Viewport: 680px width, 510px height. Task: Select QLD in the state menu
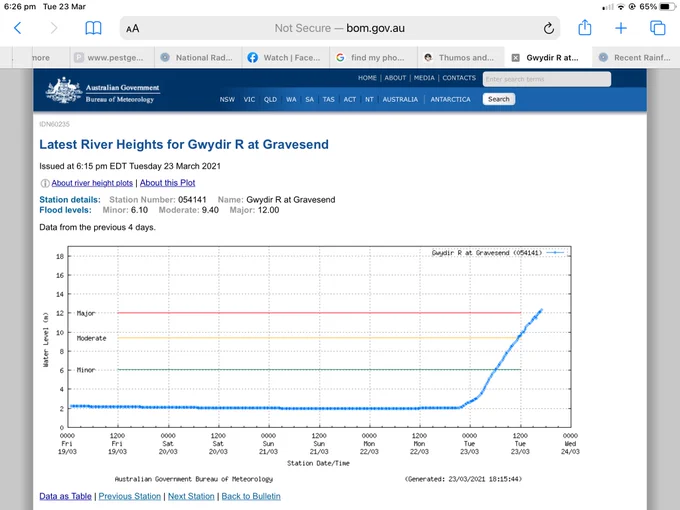click(270, 99)
